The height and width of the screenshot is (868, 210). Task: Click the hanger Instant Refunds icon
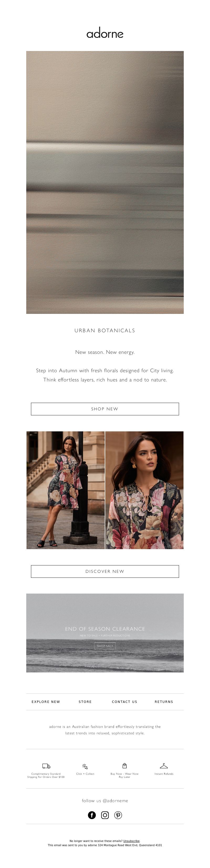pyautogui.click(x=164, y=766)
